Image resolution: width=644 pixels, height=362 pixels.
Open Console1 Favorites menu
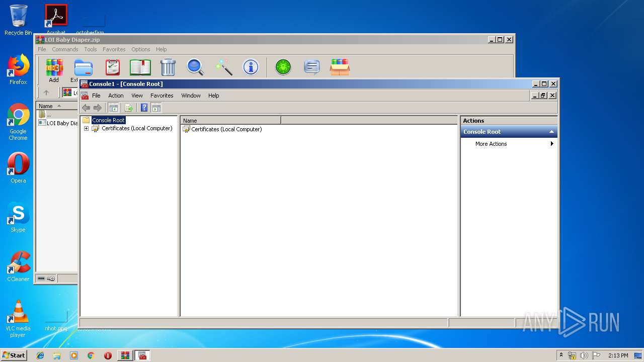tap(162, 96)
